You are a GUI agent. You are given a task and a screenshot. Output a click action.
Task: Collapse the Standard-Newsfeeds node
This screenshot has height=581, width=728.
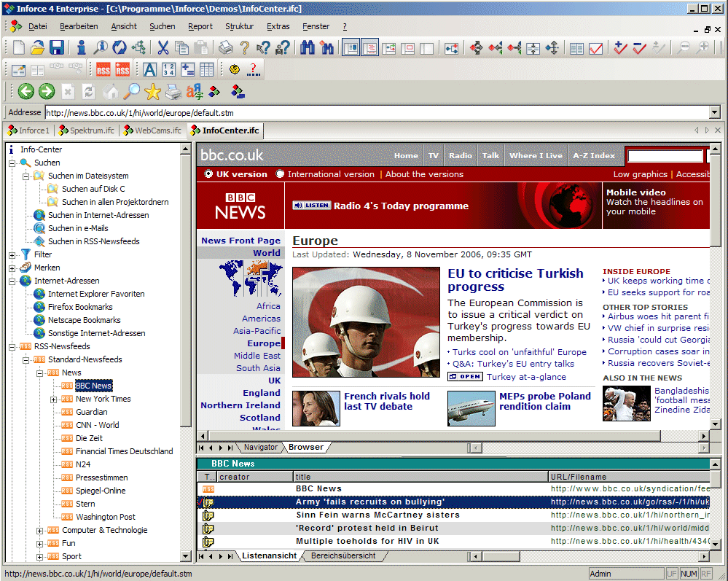[26, 360]
